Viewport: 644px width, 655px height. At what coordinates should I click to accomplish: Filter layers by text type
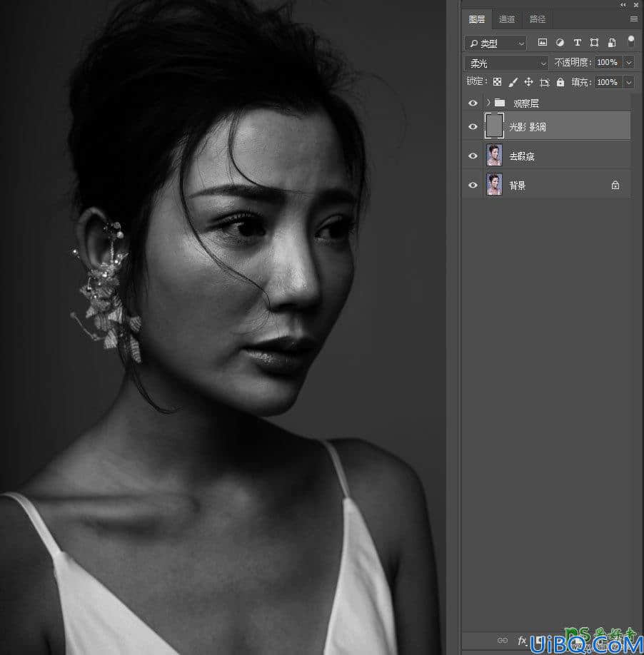pos(577,43)
